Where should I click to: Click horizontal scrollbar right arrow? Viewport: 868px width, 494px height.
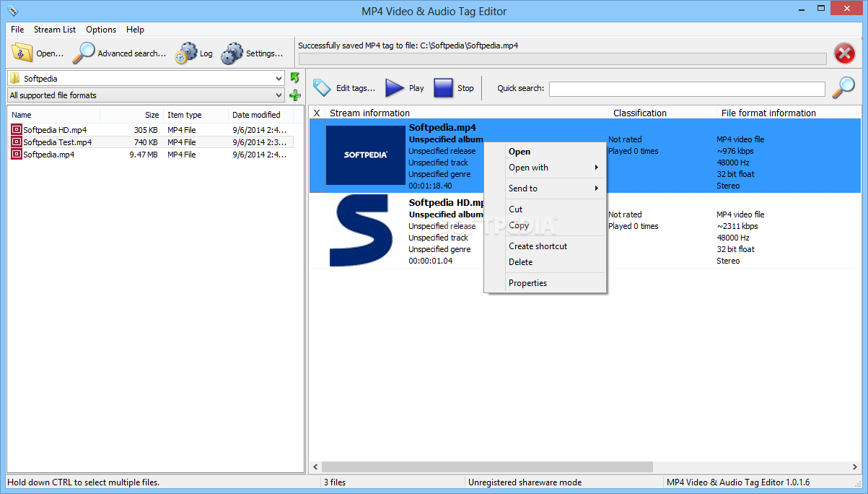[x=855, y=467]
